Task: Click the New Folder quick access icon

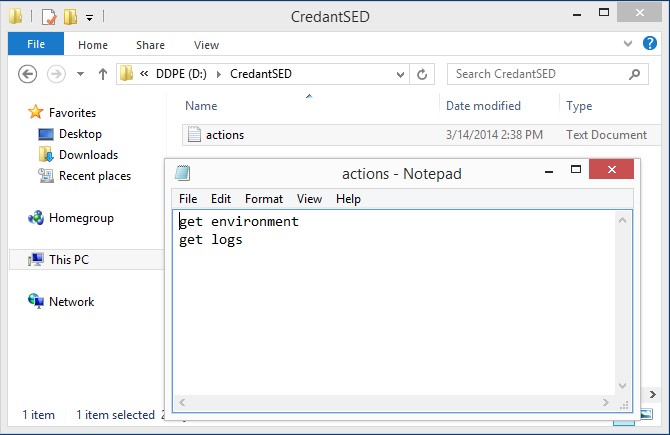Action: [x=70, y=16]
